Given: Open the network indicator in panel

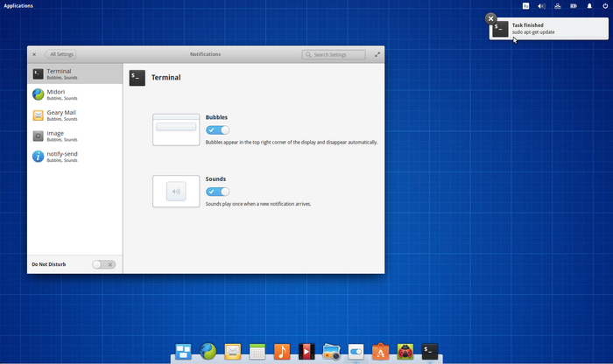Looking at the screenshot, I should (557, 6).
